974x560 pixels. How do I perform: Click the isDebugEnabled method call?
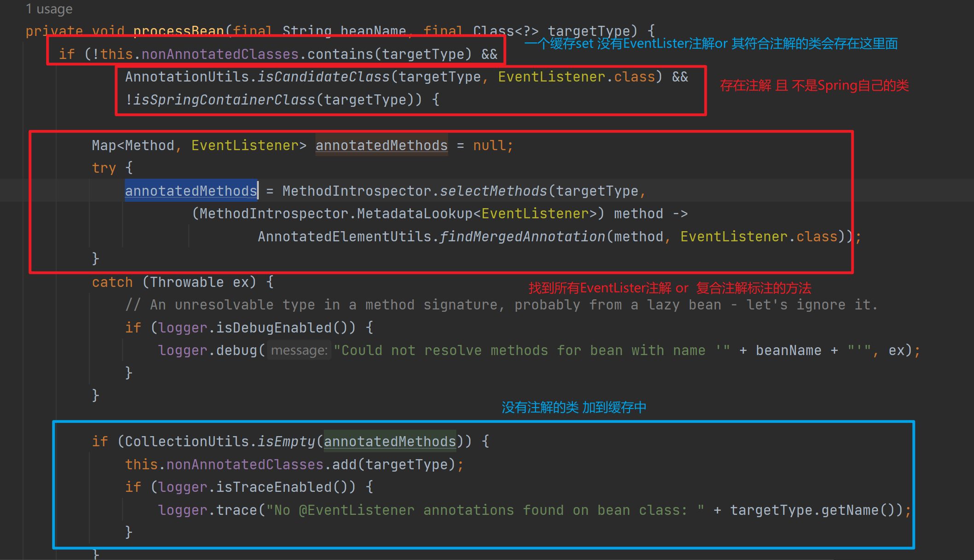point(274,328)
